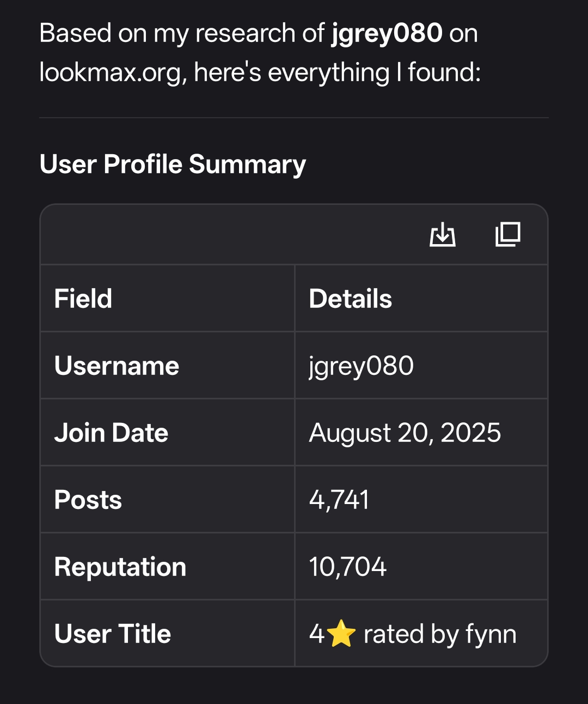Image resolution: width=588 pixels, height=704 pixels.
Task: Select the rated by fynn text
Action: [440, 634]
